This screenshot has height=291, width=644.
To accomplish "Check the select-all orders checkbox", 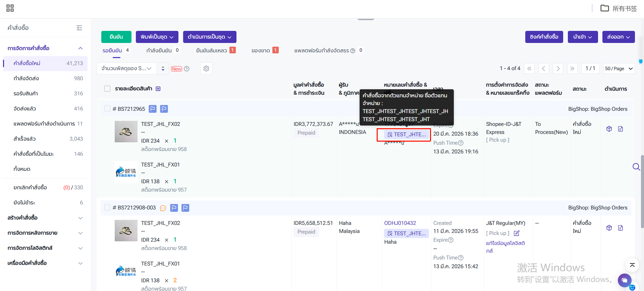I will click(x=107, y=89).
